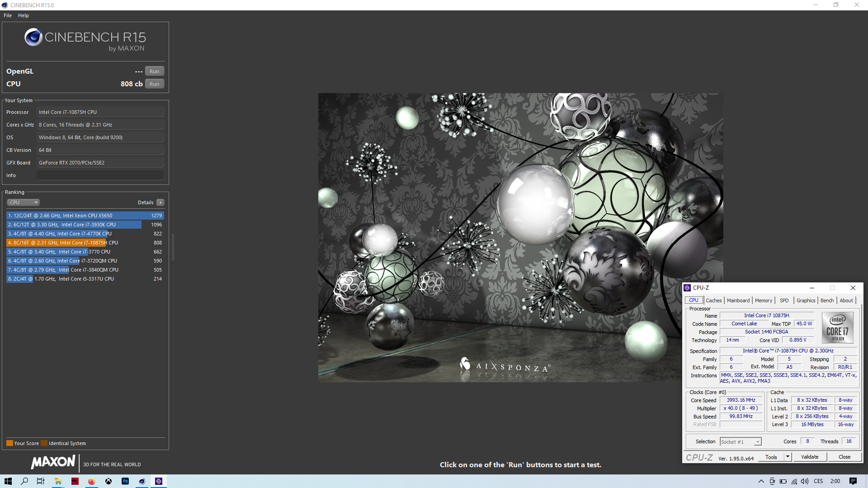The width and height of the screenshot is (868, 488).
Task: Select ranking row Intel Core i7-3930K
Action: tap(85, 225)
